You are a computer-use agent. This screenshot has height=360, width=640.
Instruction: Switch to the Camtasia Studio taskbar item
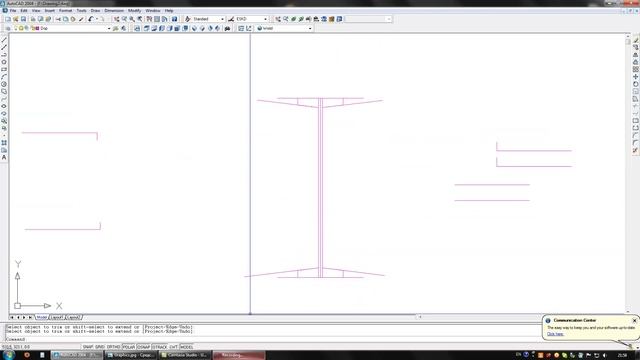(x=185, y=355)
